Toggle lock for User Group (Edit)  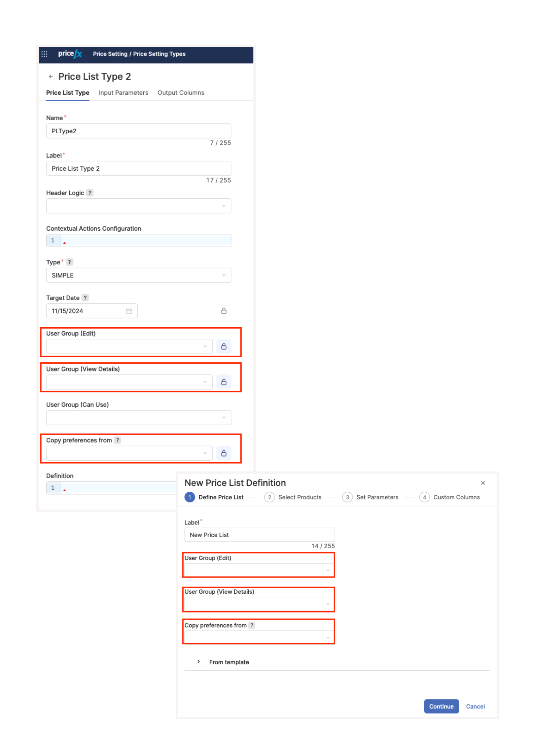(224, 347)
